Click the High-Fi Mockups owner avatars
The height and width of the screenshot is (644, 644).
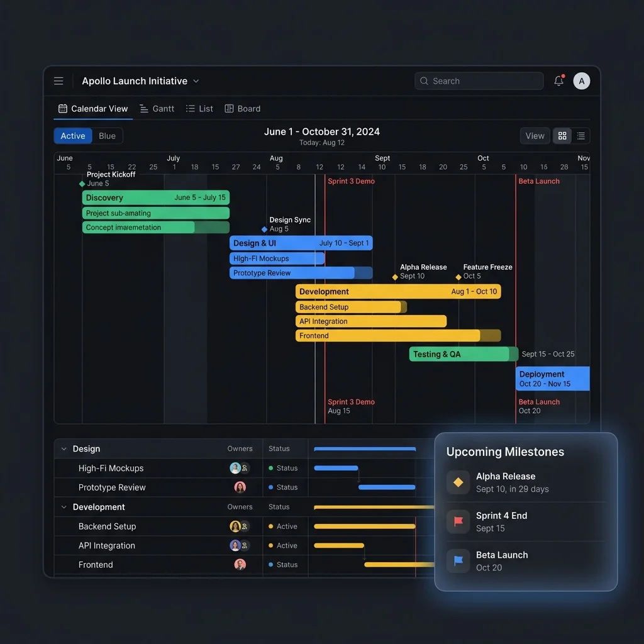[240, 468]
